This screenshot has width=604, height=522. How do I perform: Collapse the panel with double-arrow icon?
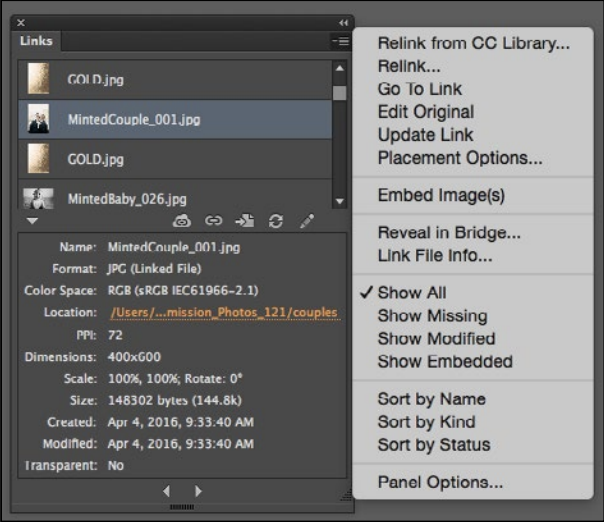(343, 23)
